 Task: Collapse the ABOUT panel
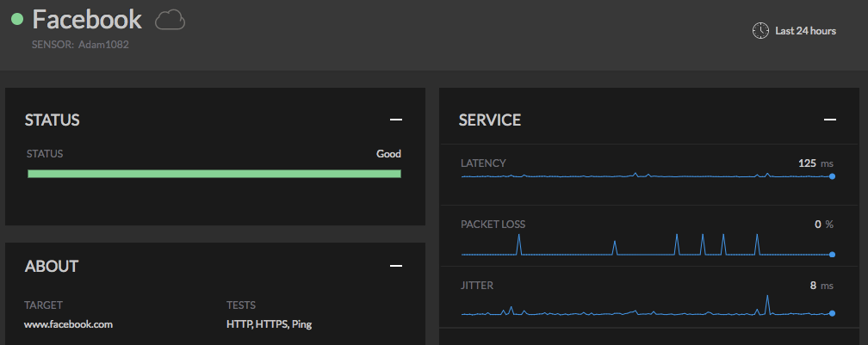[x=395, y=266]
